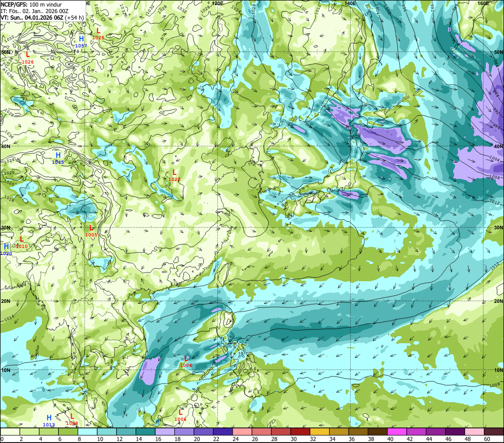
Task: Click the H 1057 high pressure marker
Action: (81, 42)
